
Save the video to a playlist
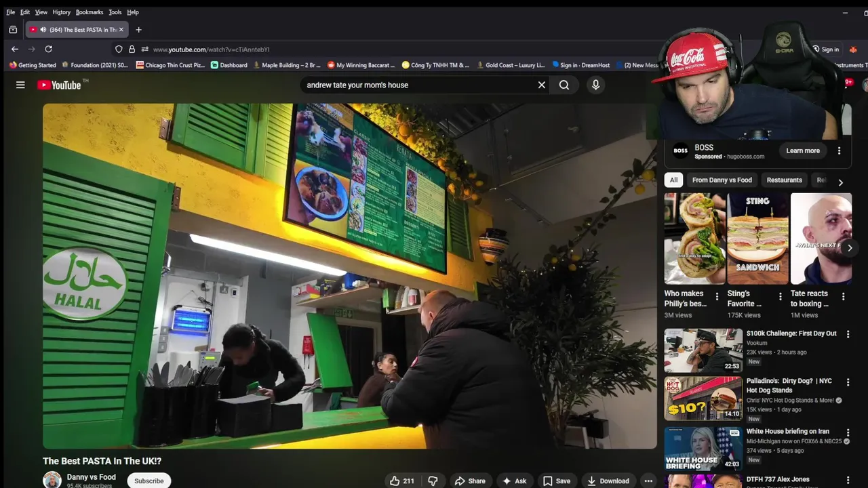click(x=556, y=481)
